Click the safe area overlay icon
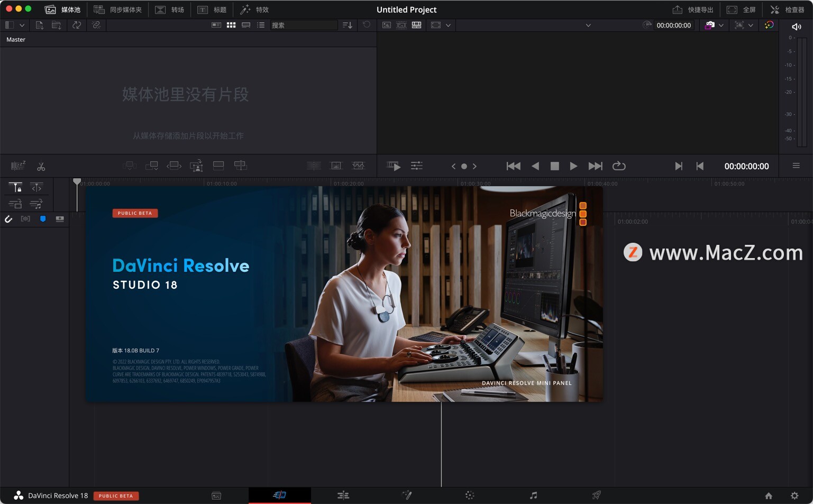This screenshot has height=504, width=813. point(436,25)
